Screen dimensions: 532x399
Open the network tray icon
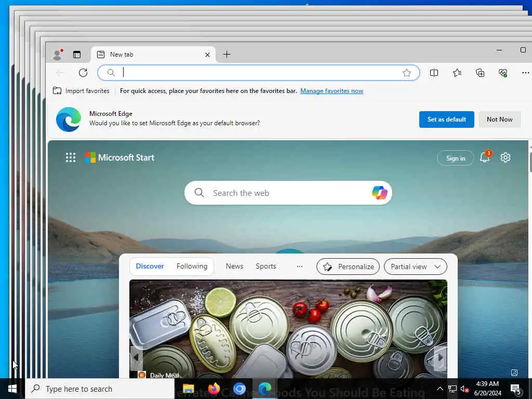(453, 389)
